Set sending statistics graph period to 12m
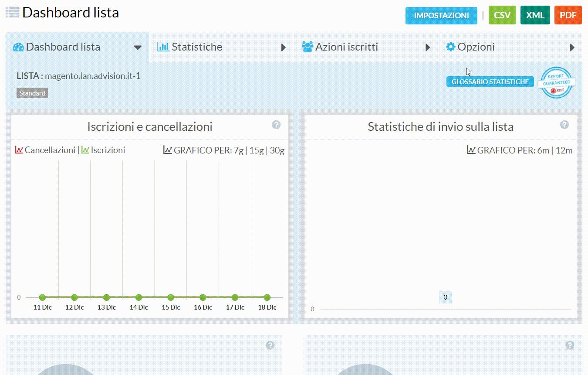Screen dimensions: 588x375 tap(564, 150)
